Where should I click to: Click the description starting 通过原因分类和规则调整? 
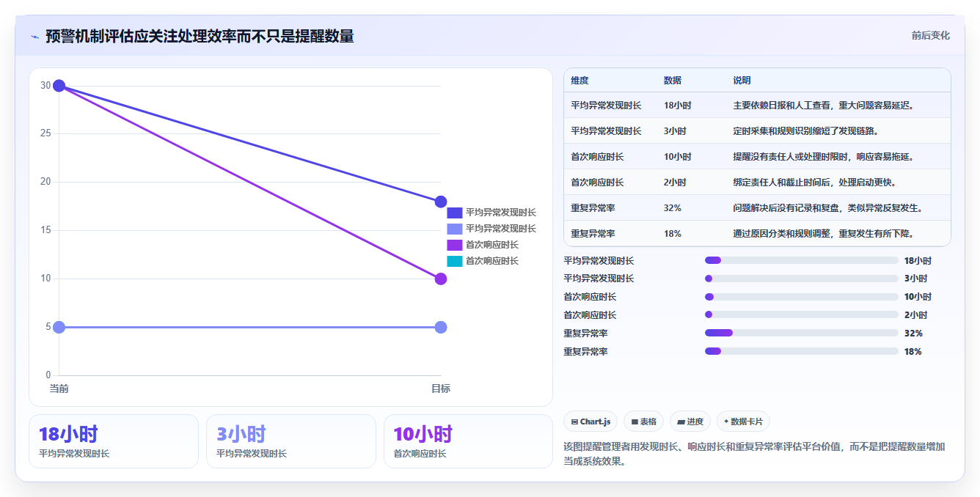click(x=824, y=234)
